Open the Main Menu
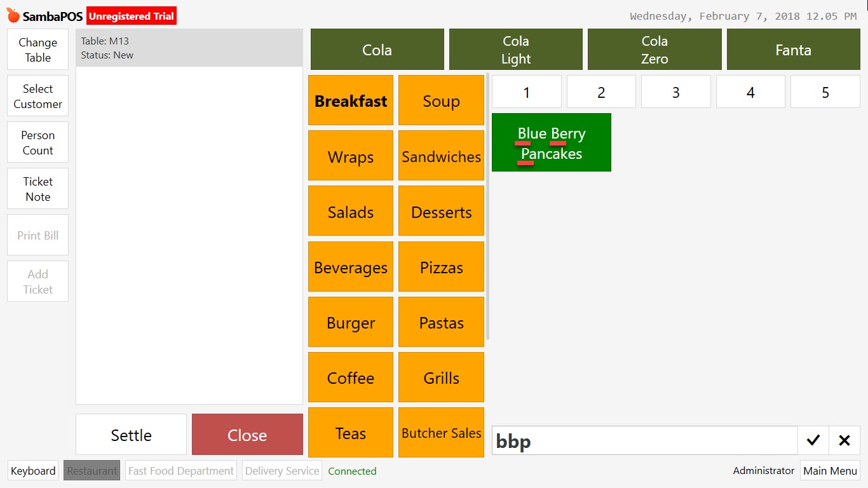868x488 pixels. (x=830, y=471)
